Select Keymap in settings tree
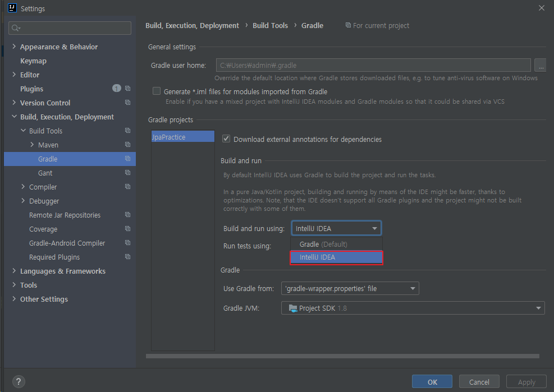Viewport: 554px width, 392px height. pyautogui.click(x=33, y=61)
